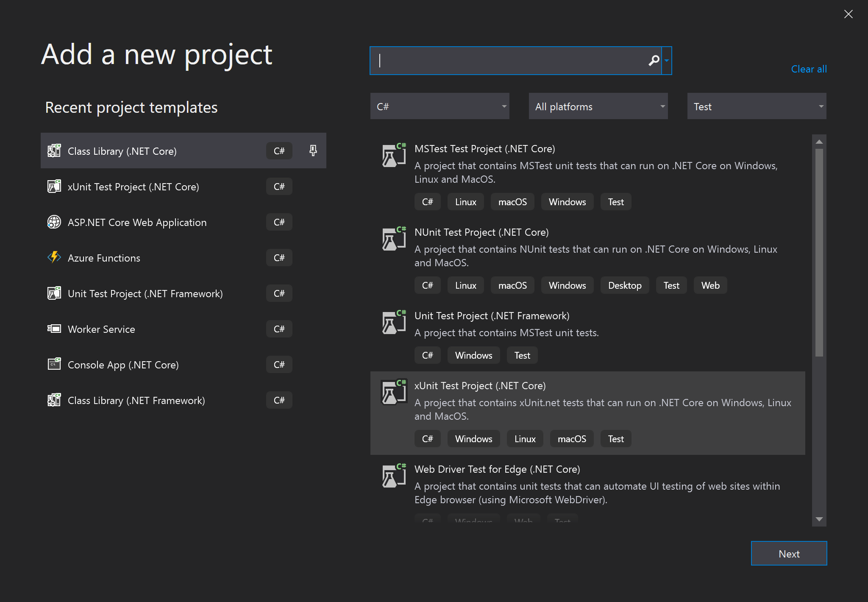Viewport: 868px width, 602px height.
Task: Pin the Class Library (.NET Core) template
Action: [313, 150]
